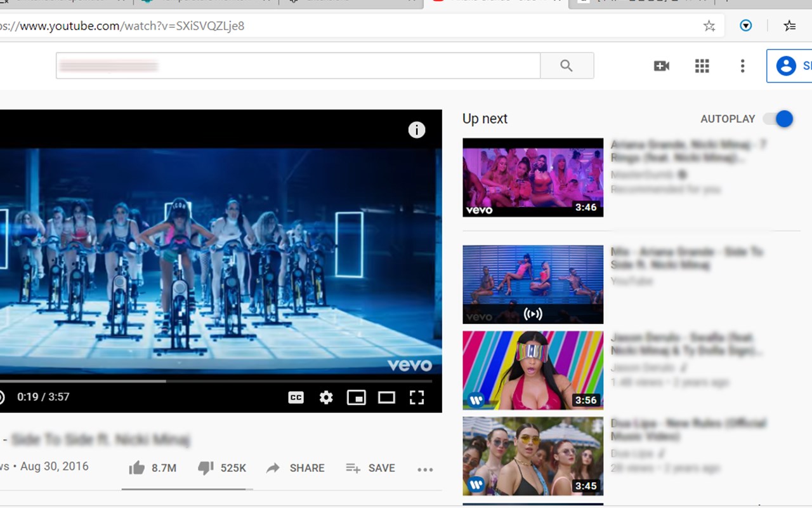Image resolution: width=812 pixels, height=508 pixels.
Task: Click the 0:19 / 3:57 time display
Action: (x=43, y=397)
